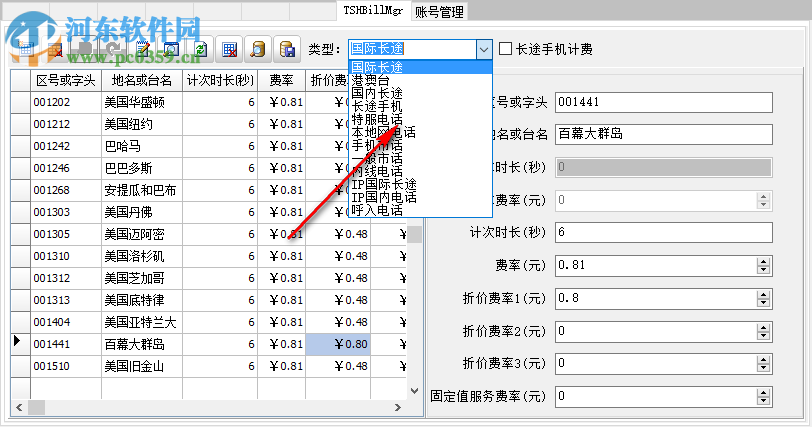Select 长途手机 in the dropdown list
This screenshot has width=812, height=427.
pos(420,106)
